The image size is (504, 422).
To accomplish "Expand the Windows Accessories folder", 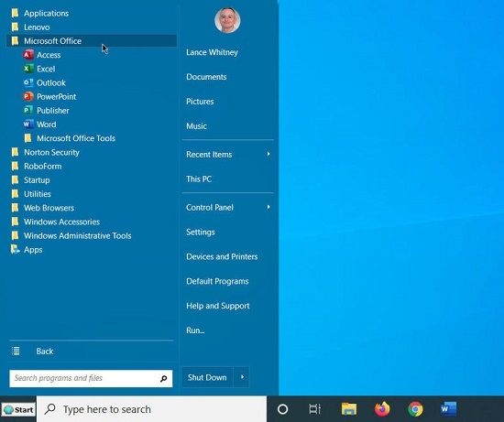I will (55, 222).
